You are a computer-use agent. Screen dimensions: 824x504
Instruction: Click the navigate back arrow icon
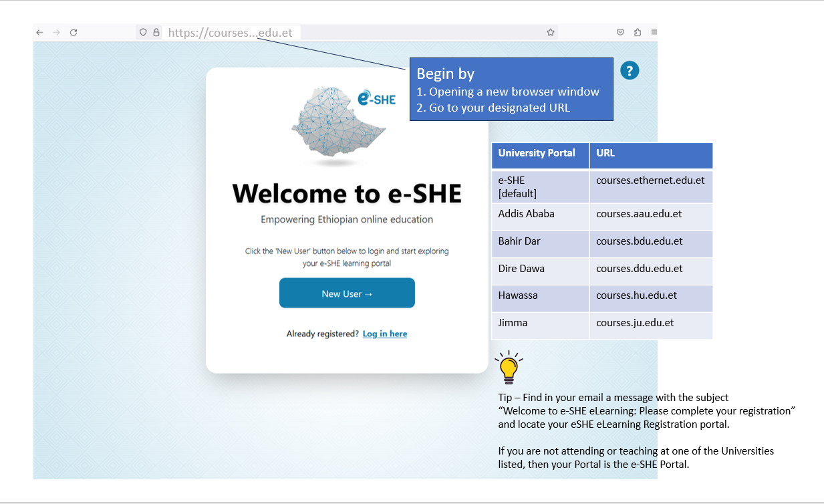(39, 31)
